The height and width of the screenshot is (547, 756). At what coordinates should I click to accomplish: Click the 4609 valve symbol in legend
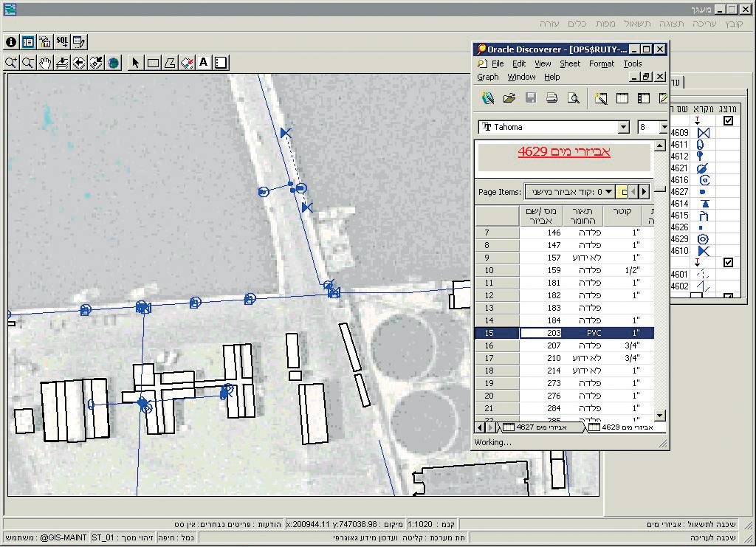(x=704, y=133)
